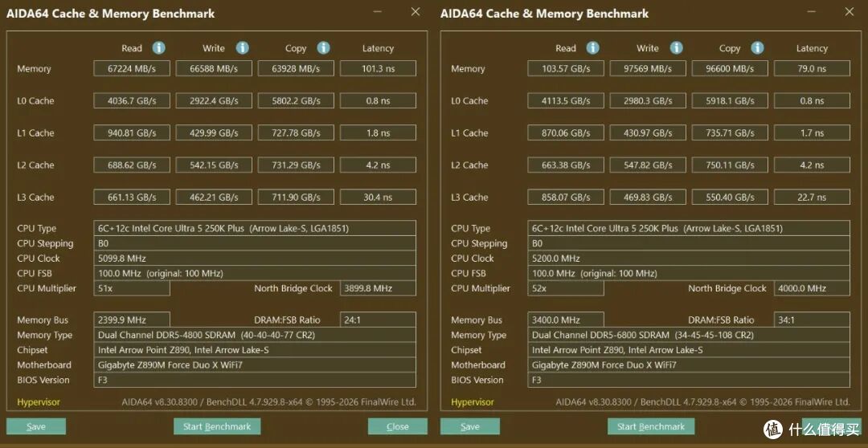Screen dimensions: 868x448
Task: Click Read info icon in right window
Action: coord(593,48)
